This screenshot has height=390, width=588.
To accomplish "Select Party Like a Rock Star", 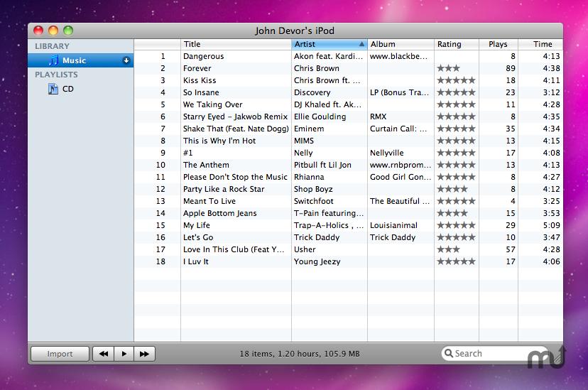I will coord(224,189).
